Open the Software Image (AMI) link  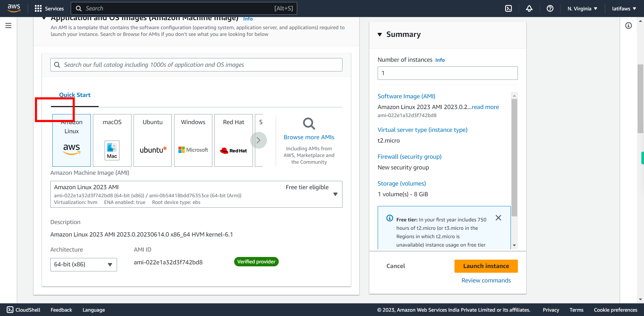(407, 96)
